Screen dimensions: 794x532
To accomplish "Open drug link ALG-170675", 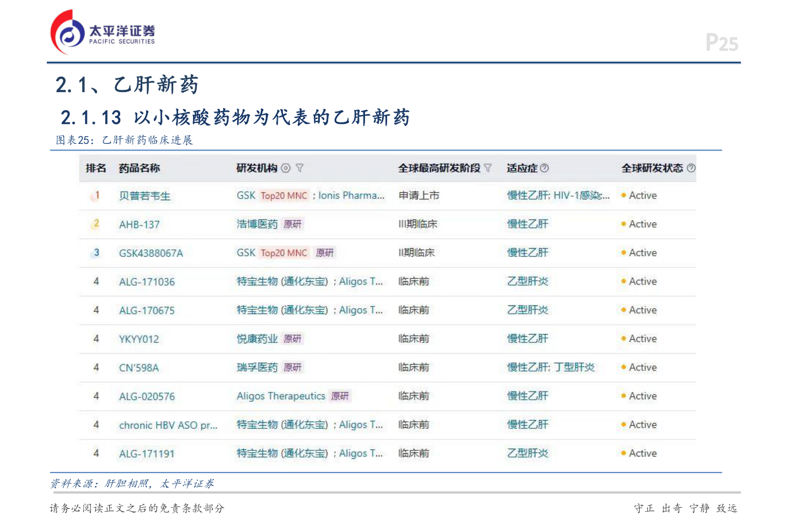I will (147, 310).
